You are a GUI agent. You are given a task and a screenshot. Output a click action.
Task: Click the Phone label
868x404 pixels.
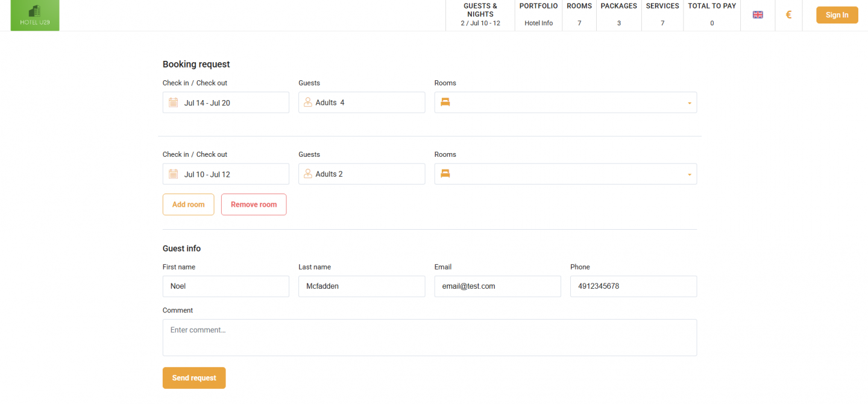[x=580, y=267]
